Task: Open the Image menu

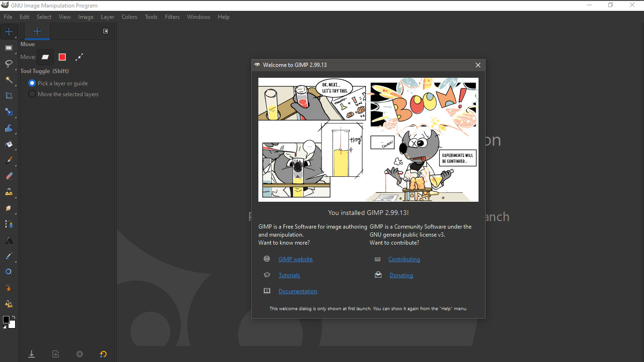Action: click(x=85, y=17)
